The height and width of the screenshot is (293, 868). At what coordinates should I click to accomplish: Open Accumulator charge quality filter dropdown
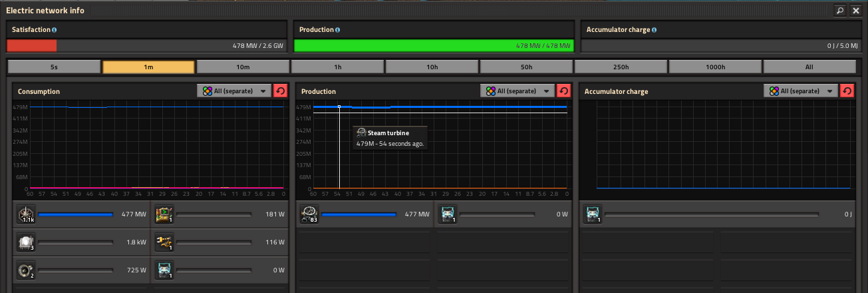tap(801, 91)
